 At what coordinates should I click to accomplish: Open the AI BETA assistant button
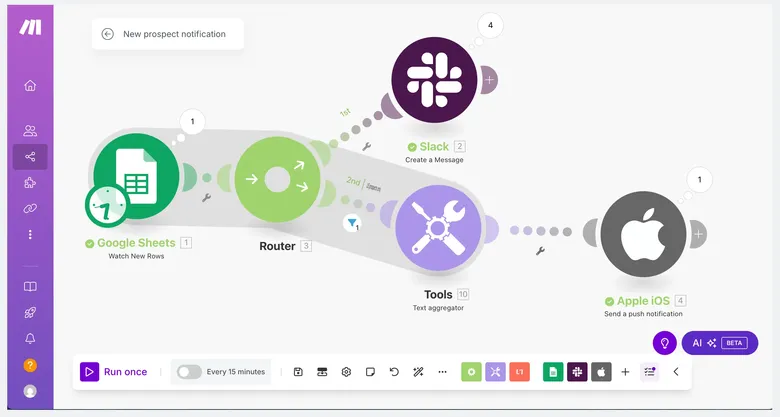(720, 343)
